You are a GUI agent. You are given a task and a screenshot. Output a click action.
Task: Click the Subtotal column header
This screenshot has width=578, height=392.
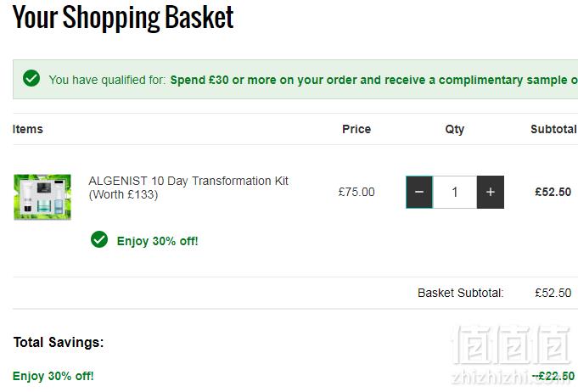point(553,129)
